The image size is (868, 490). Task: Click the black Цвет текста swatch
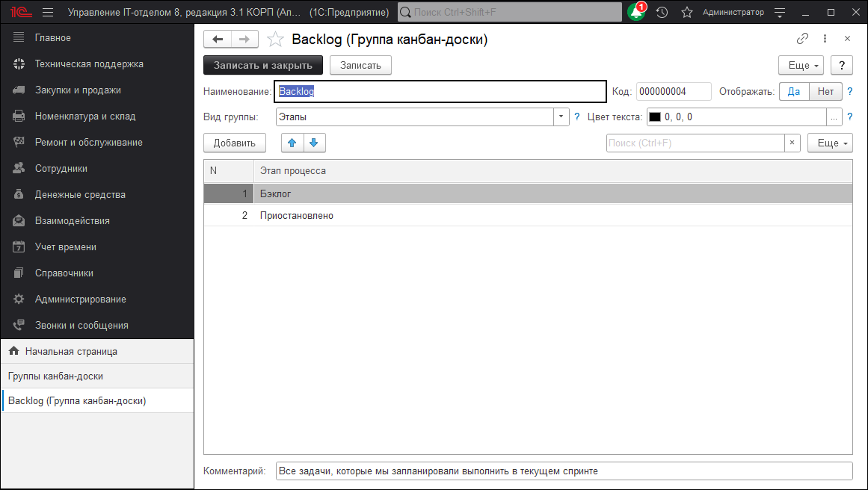(655, 117)
